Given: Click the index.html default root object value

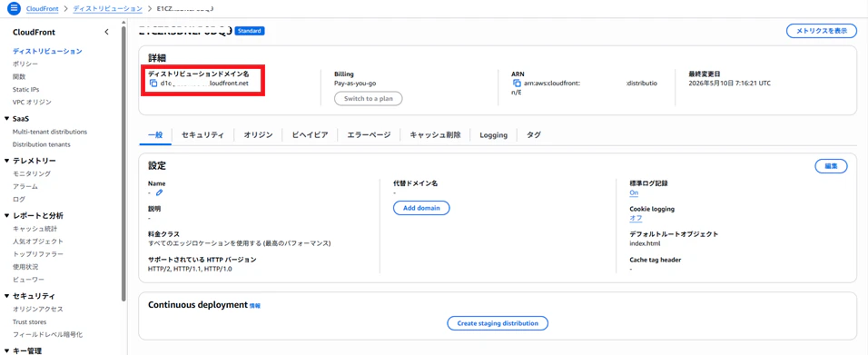Looking at the screenshot, I should pos(645,243).
